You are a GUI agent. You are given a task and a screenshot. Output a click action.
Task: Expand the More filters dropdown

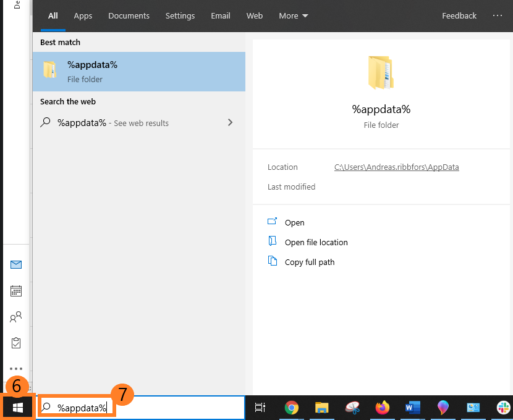pyautogui.click(x=294, y=15)
